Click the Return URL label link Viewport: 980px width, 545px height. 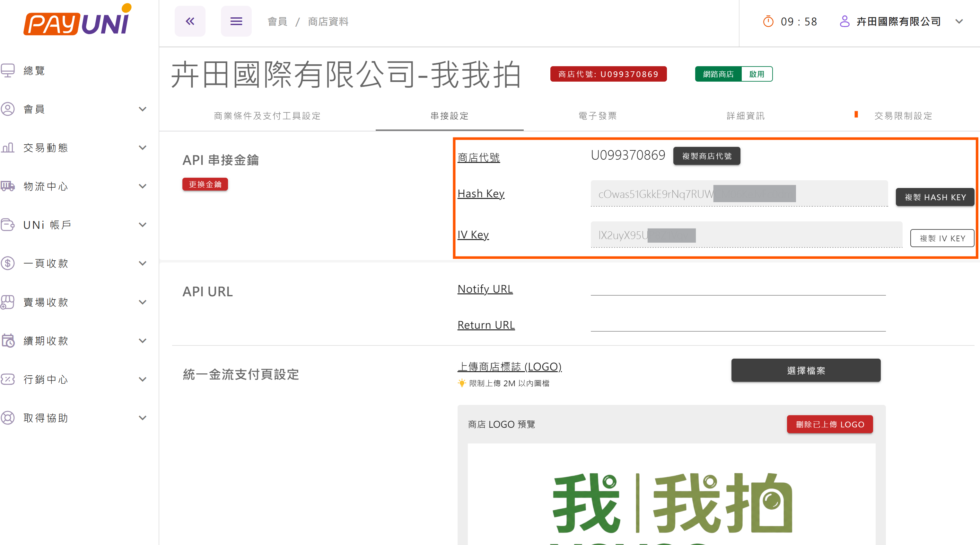pyautogui.click(x=486, y=325)
